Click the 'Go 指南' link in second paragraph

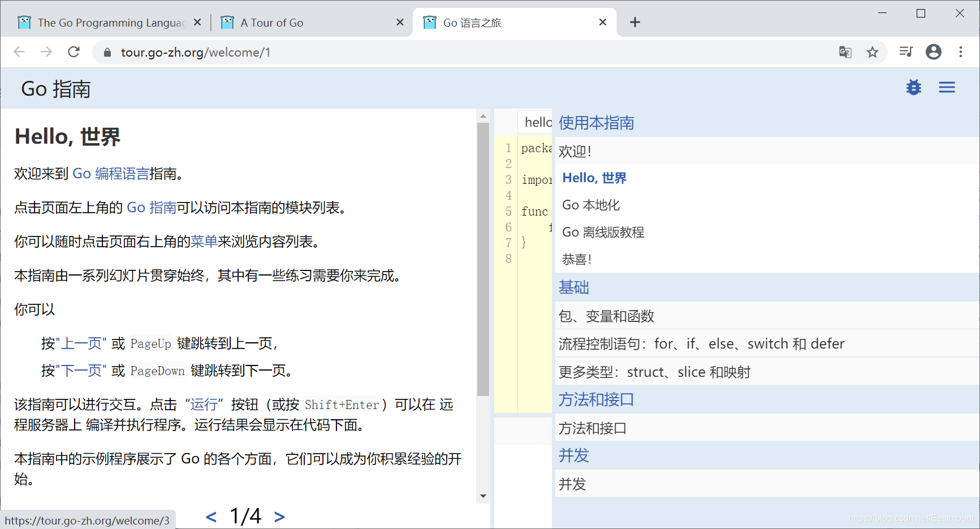point(152,208)
